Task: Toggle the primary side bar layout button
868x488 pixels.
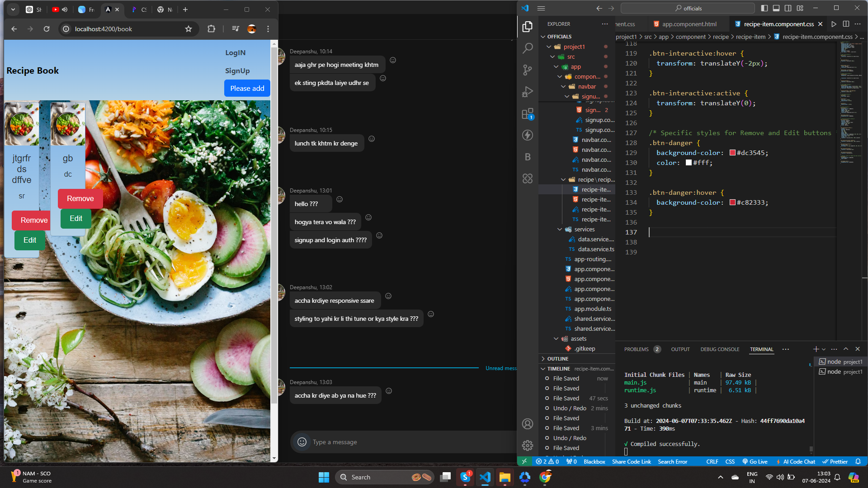Action: coord(764,8)
